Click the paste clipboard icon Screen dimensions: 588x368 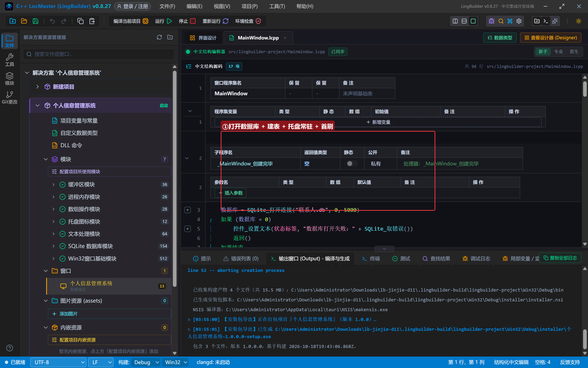click(92, 21)
